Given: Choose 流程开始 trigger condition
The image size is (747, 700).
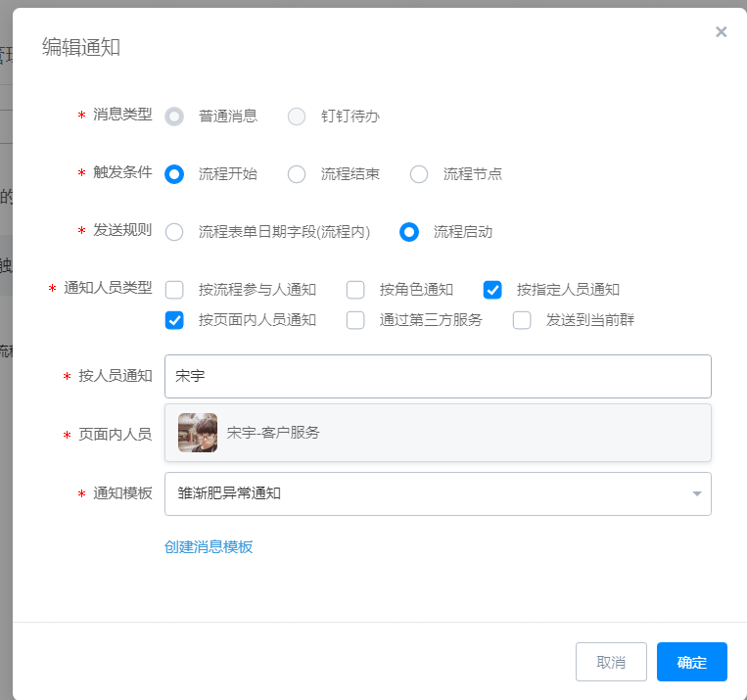Looking at the screenshot, I should click(174, 174).
